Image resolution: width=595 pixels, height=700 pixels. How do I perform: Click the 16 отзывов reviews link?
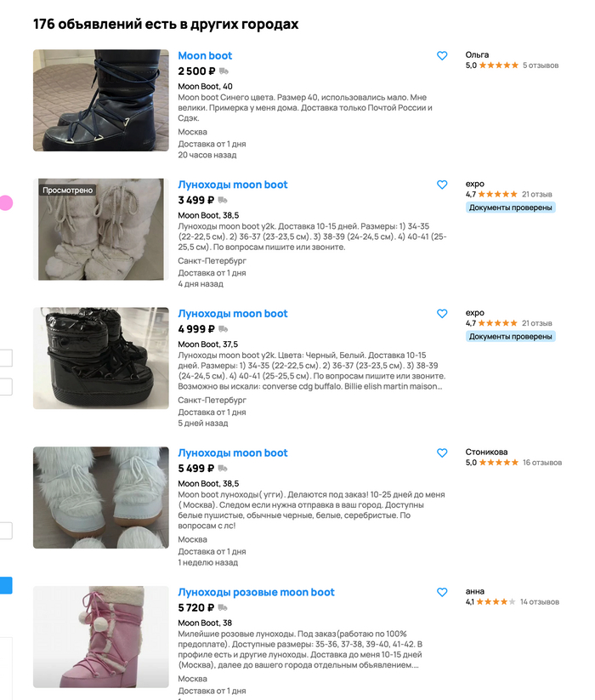click(542, 463)
